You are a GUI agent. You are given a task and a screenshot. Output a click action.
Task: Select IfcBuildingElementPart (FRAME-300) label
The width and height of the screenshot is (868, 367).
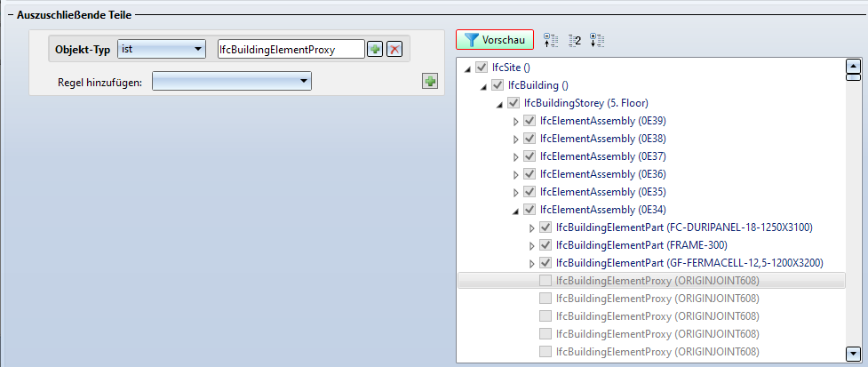tap(641, 245)
